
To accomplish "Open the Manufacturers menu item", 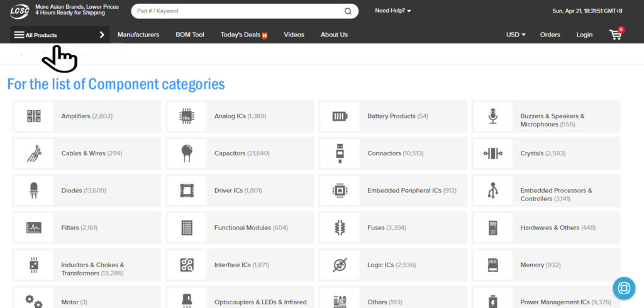I will click(138, 35).
